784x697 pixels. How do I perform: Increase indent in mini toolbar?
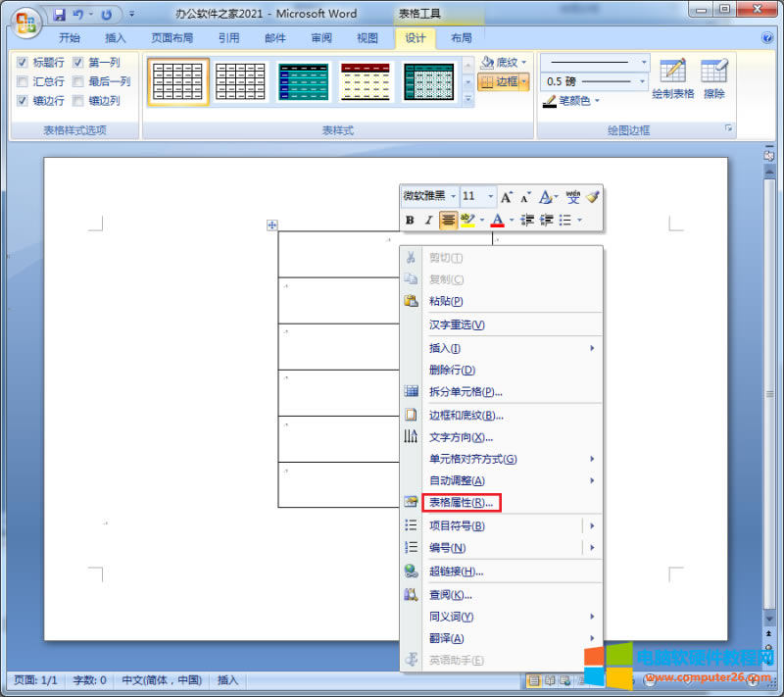tap(546, 220)
